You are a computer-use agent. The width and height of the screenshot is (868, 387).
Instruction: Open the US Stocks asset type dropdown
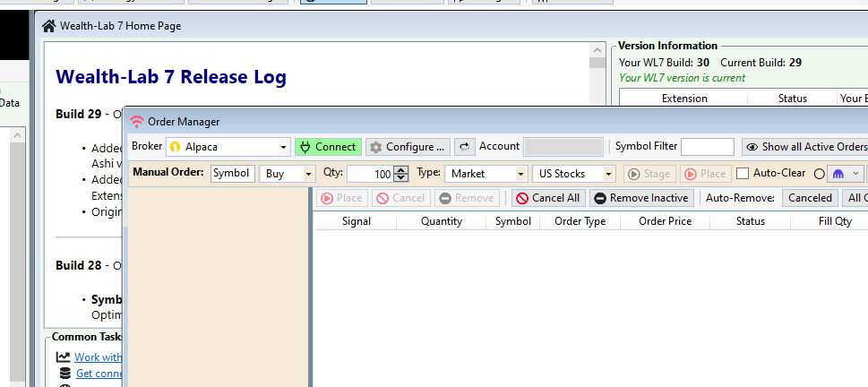(x=574, y=173)
